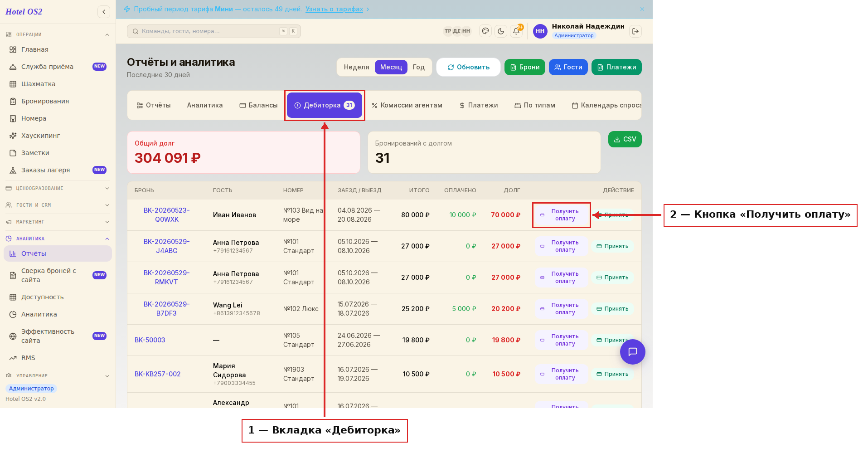Open the Комиссии агентам tab
The image size is (868, 453).
click(407, 105)
